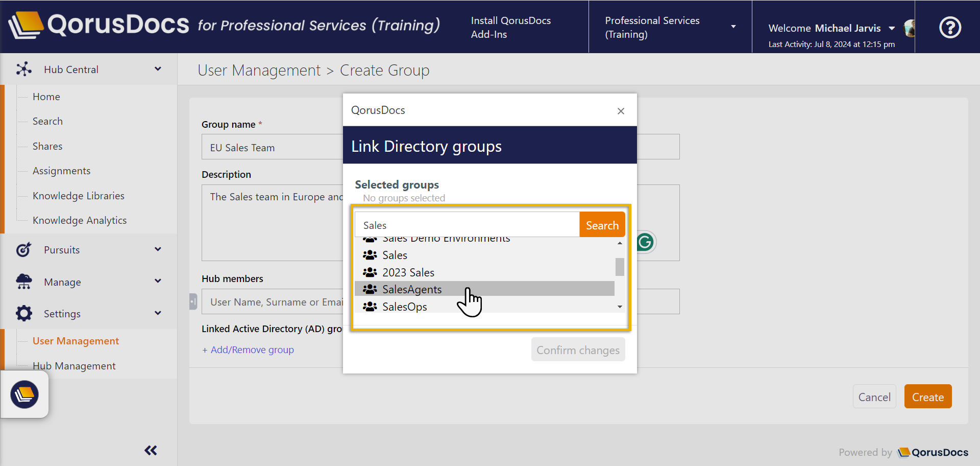Open the help question mark icon

click(950, 27)
